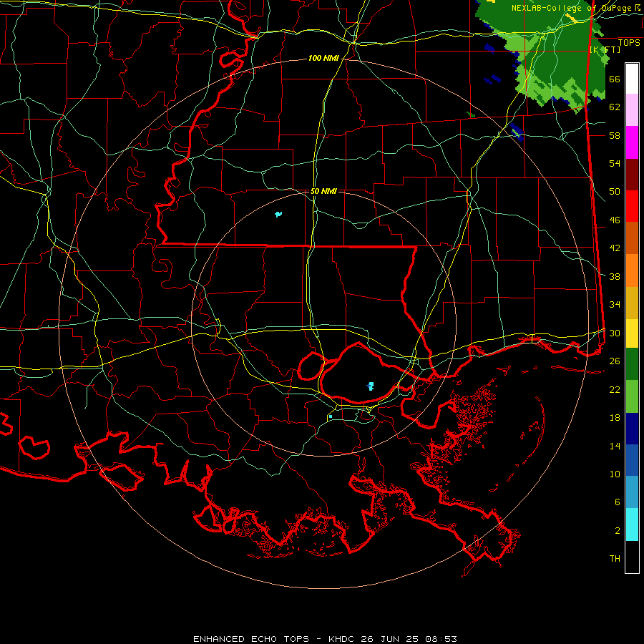The width and height of the screenshot is (644, 644).
Task: Click the '30' scale value
Action: 615,333
